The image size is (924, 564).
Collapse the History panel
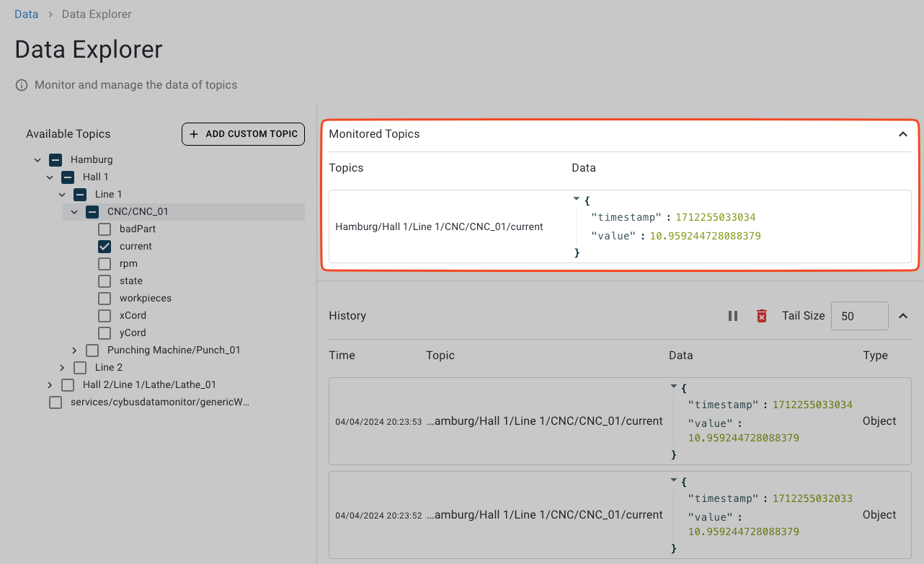903,315
